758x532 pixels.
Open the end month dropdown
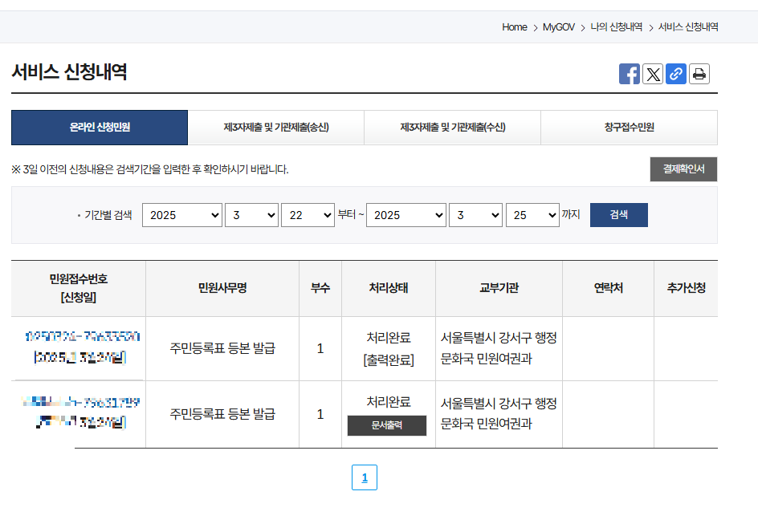pyautogui.click(x=475, y=214)
